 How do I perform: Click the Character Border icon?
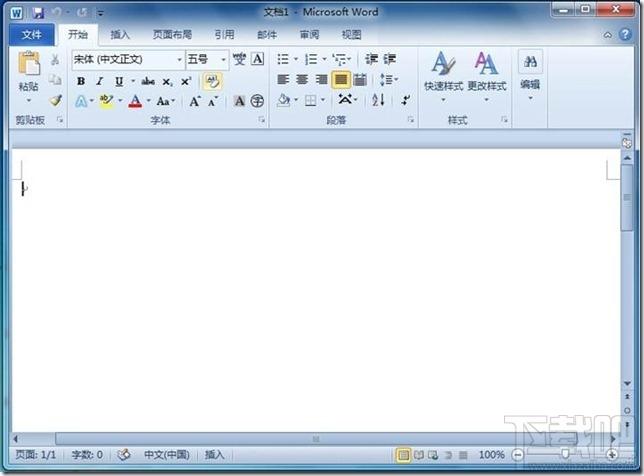pos(258,59)
